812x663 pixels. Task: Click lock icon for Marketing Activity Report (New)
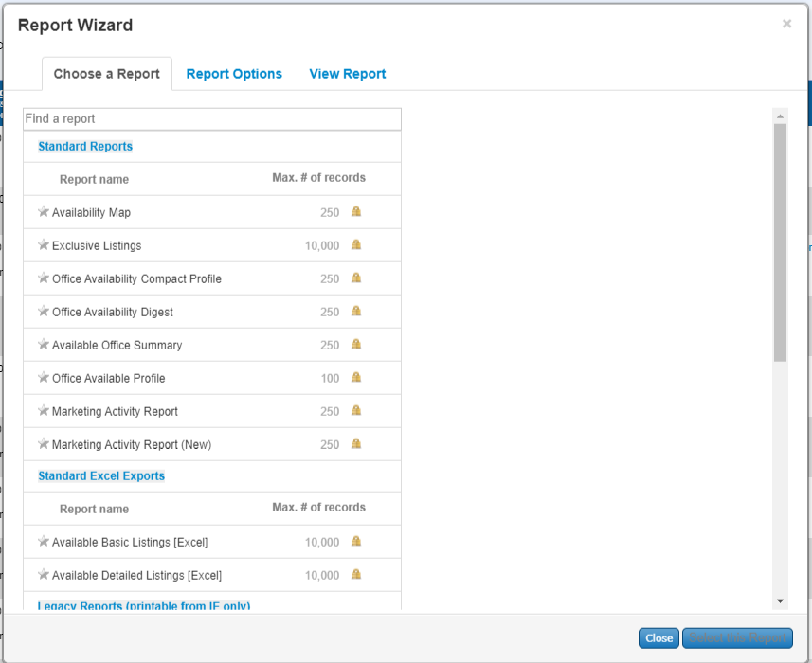356,443
